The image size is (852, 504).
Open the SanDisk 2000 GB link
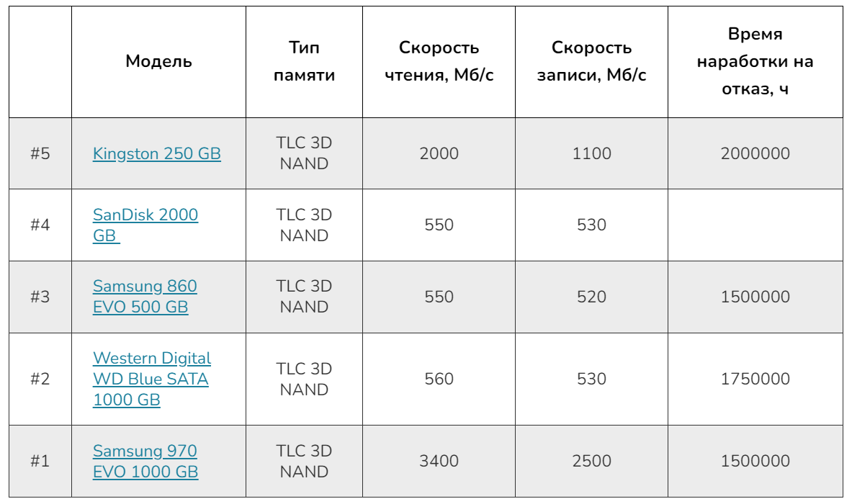tap(145, 215)
